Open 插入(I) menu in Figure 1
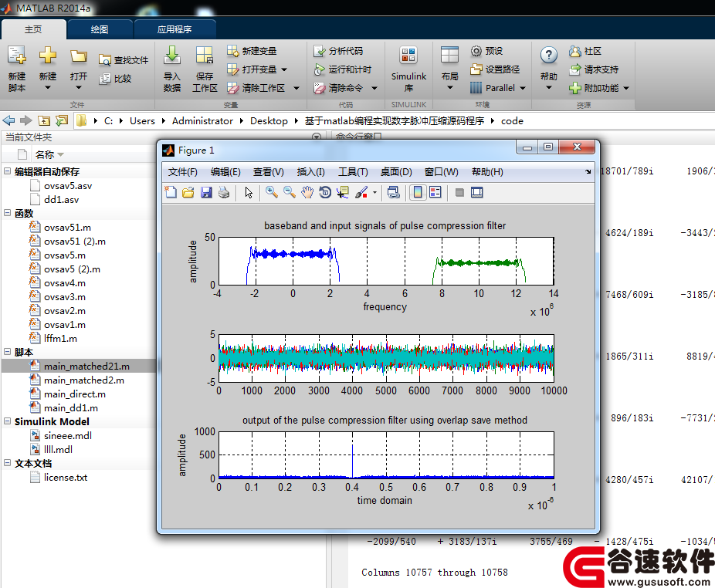715x588 pixels. 310,172
